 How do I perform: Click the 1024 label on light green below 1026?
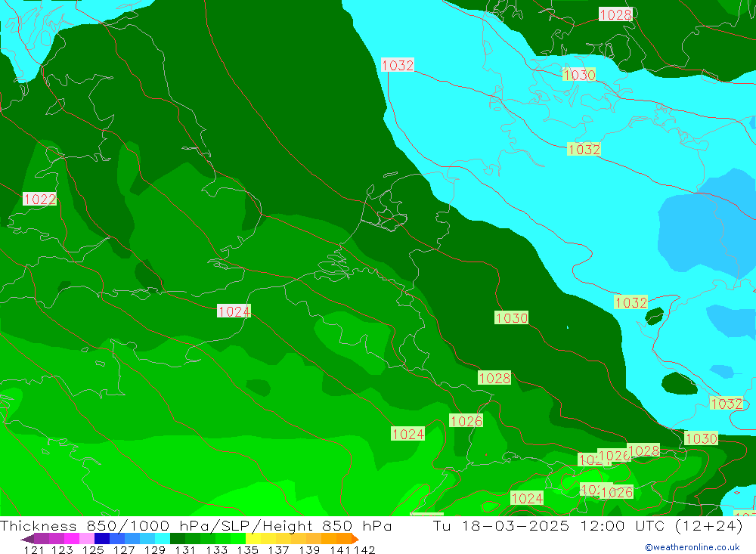coord(408,434)
